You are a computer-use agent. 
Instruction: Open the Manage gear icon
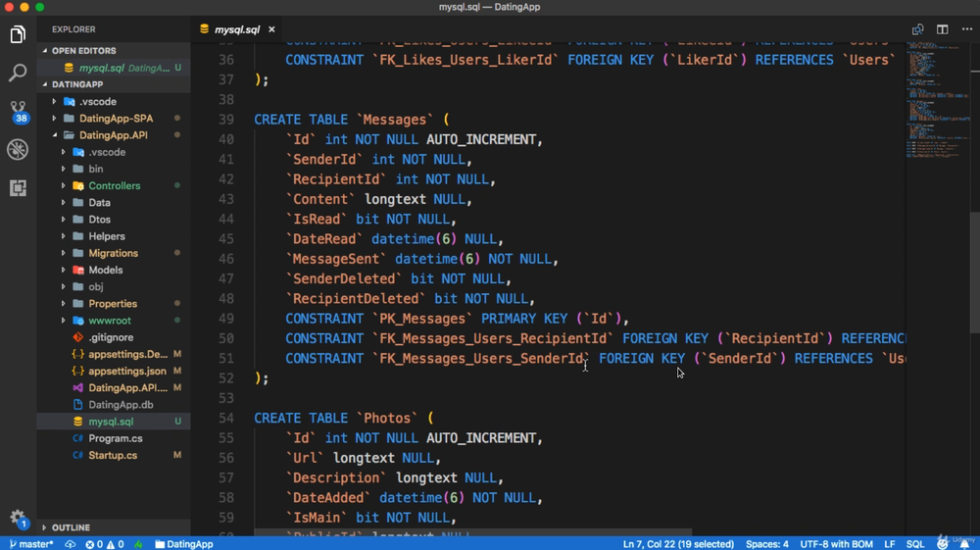(18, 518)
